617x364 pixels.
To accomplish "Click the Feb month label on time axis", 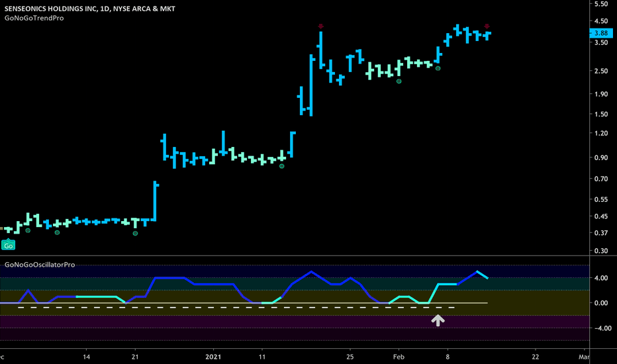I will pyautogui.click(x=399, y=357).
